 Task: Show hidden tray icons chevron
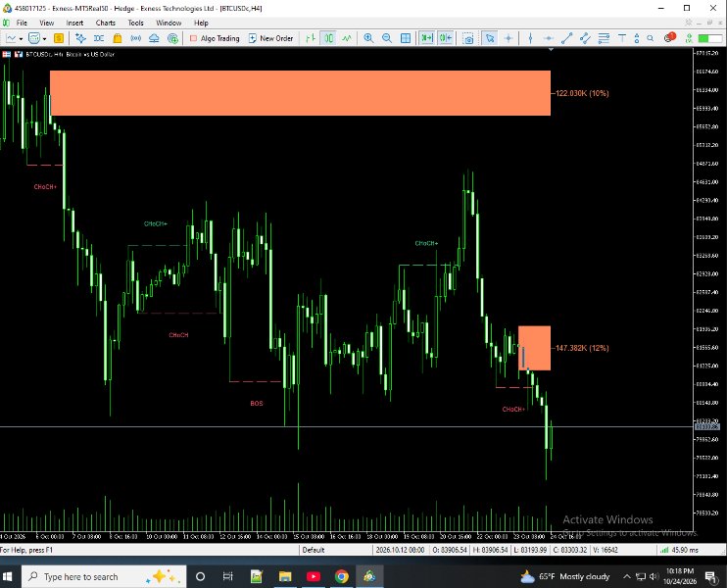(626, 577)
